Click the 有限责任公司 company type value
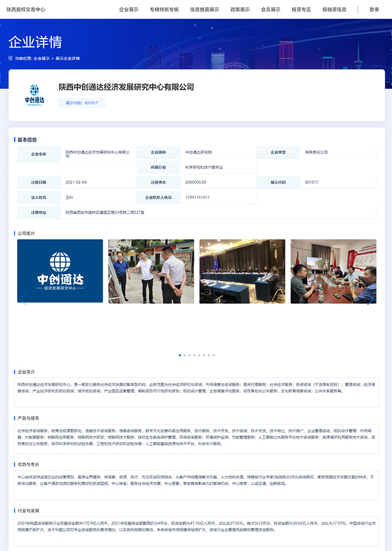 [316, 152]
